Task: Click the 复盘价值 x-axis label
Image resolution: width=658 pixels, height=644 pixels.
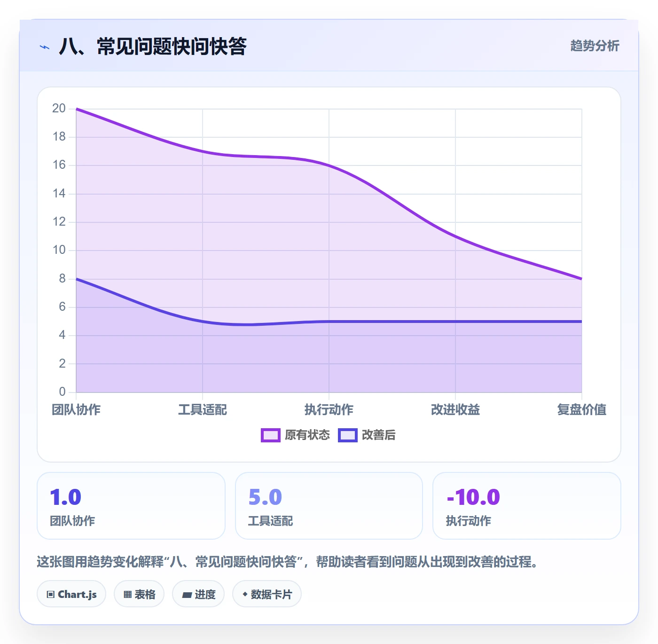Action: (x=581, y=410)
